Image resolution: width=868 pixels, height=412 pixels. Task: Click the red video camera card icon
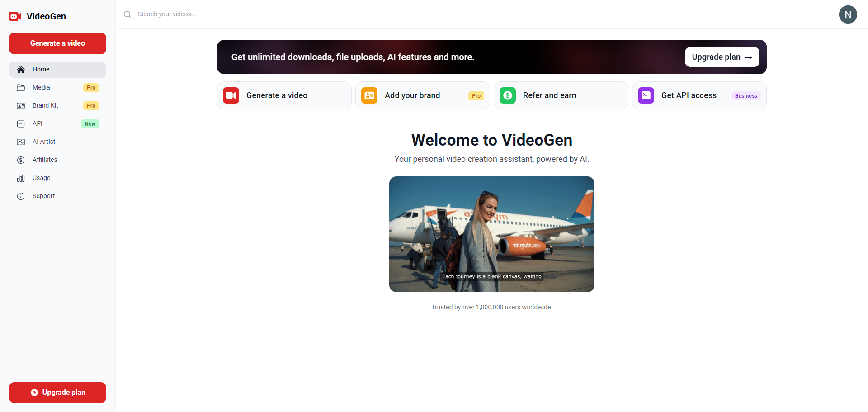click(231, 95)
